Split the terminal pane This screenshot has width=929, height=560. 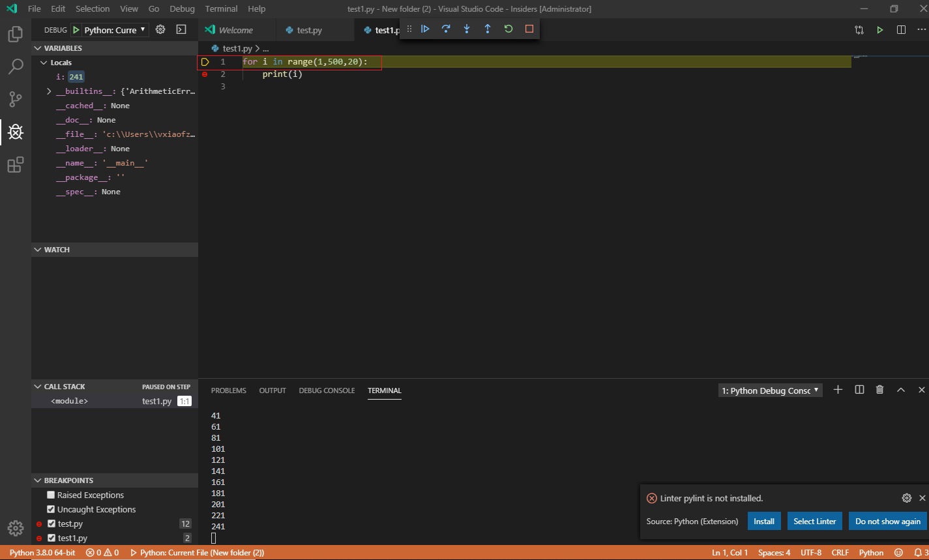[859, 390]
